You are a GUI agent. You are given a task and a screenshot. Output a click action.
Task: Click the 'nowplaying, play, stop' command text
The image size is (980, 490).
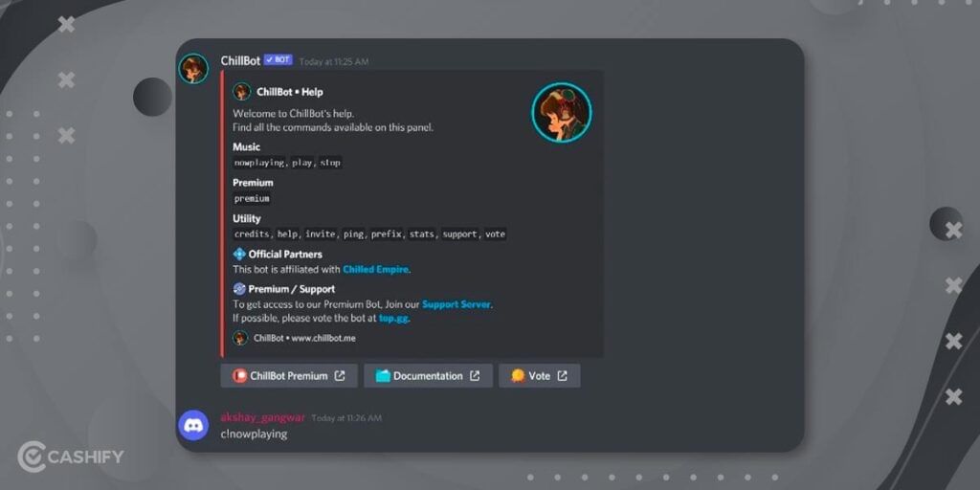tap(287, 163)
